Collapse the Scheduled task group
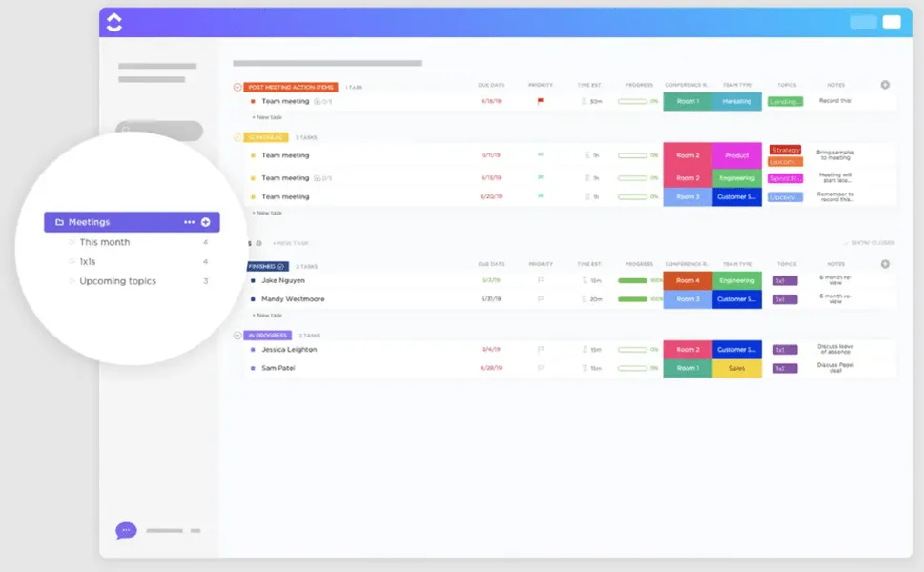Viewport: 924px width, 572px height. pos(237,137)
